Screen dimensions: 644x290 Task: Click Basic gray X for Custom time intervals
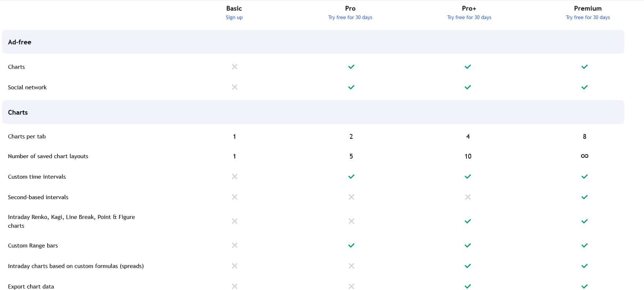[x=235, y=176]
